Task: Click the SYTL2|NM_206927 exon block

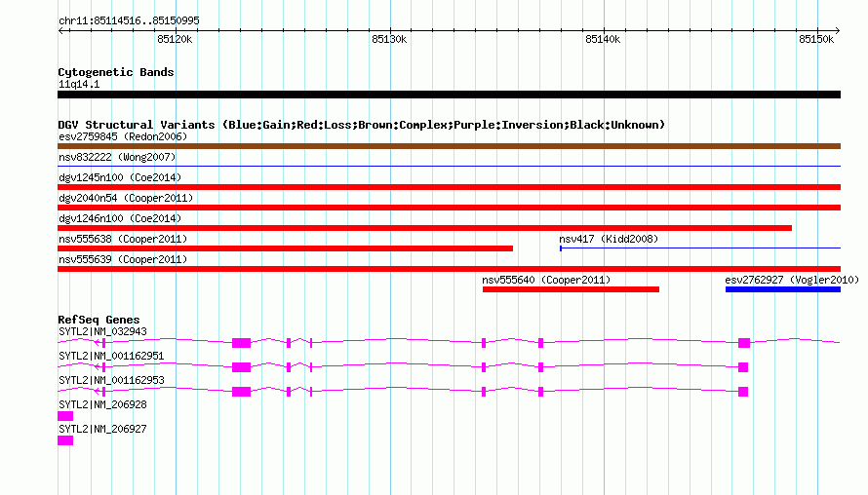Action: [65, 440]
